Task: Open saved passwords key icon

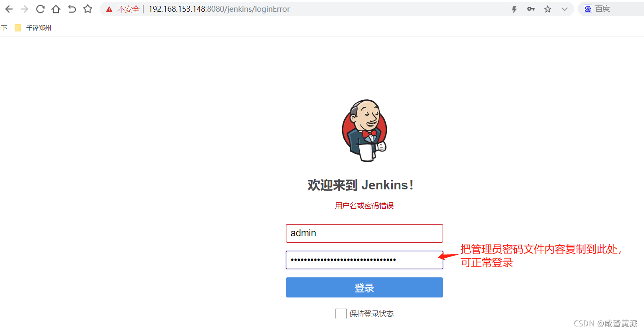Action: pyautogui.click(x=531, y=9)
